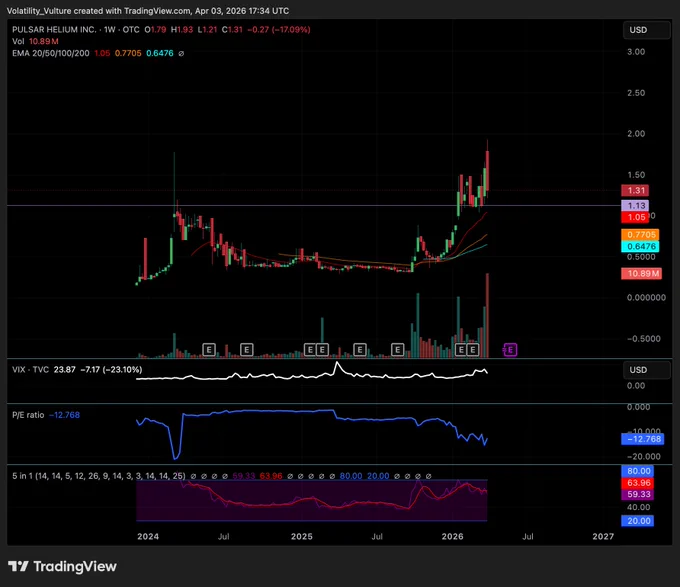Open the USD currency selector in VIX pane
The height and width of the screenshot is (587, 680).
tap(646, 370)
